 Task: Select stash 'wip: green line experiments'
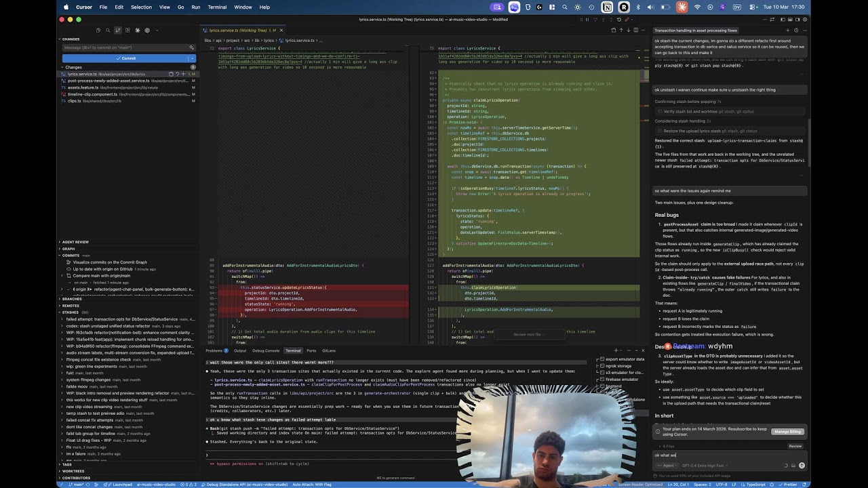[96, 367]
